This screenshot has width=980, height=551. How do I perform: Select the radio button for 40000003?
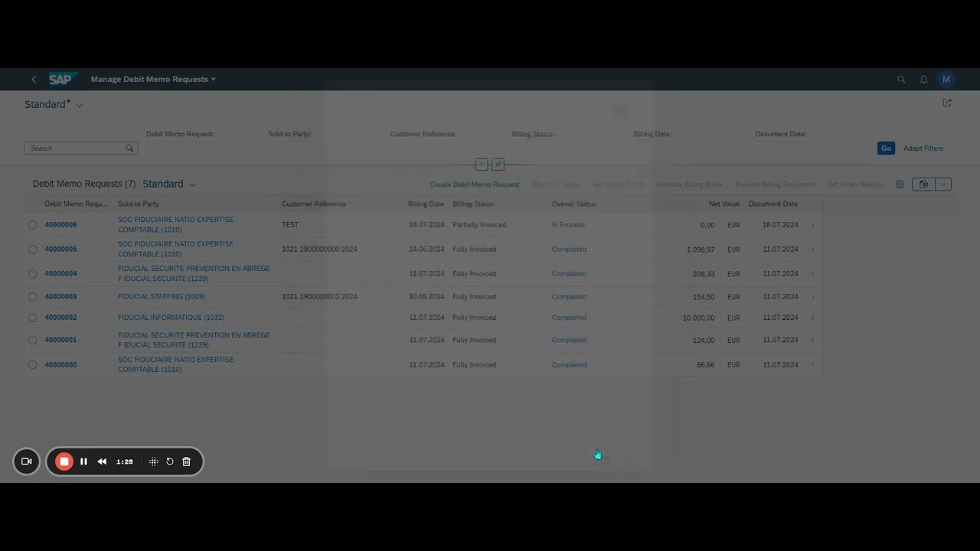click(x=32, y=297)
